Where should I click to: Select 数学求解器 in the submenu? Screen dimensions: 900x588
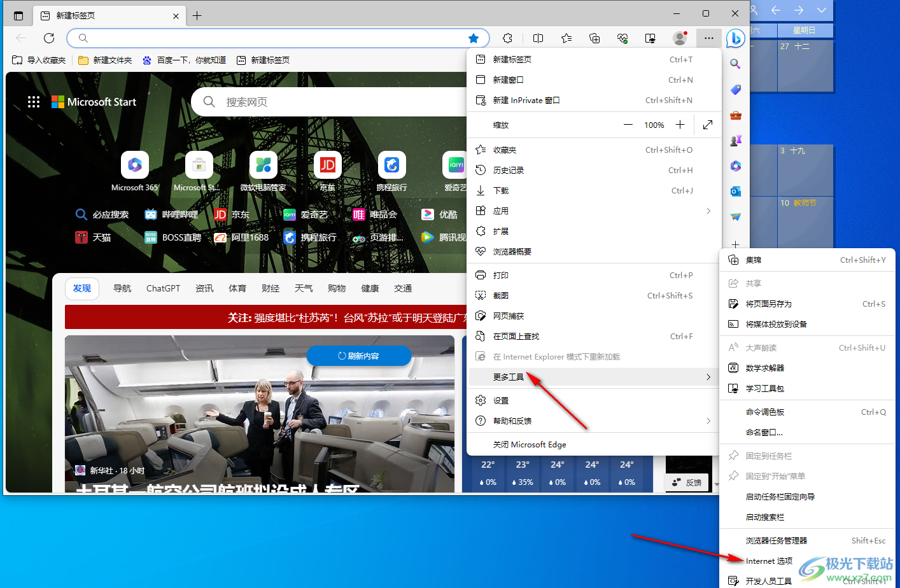[x=807, y=368]
